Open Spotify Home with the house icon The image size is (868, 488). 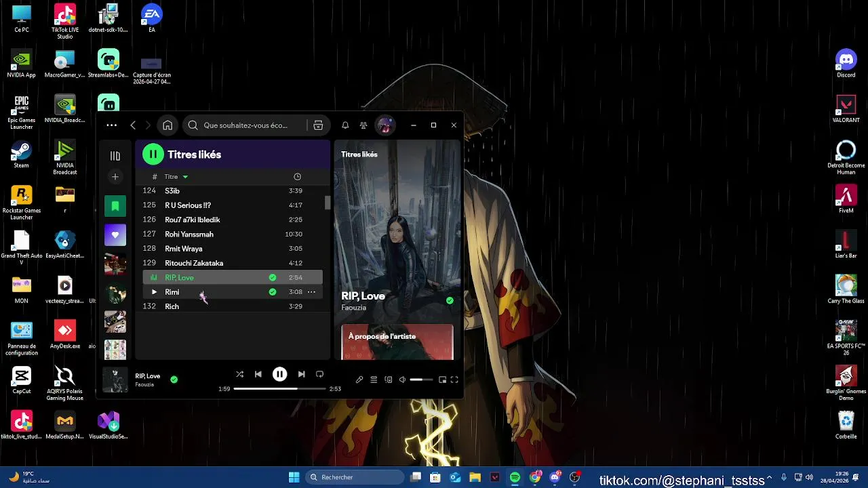(167, 125)
